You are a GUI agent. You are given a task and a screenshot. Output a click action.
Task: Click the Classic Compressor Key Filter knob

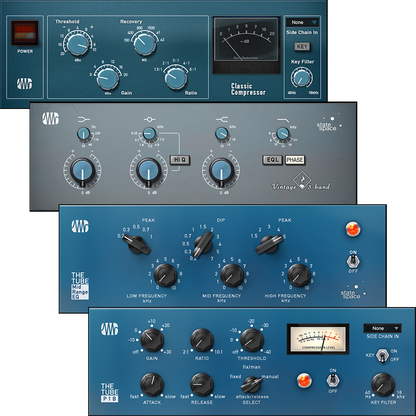[x=302, y=78]
